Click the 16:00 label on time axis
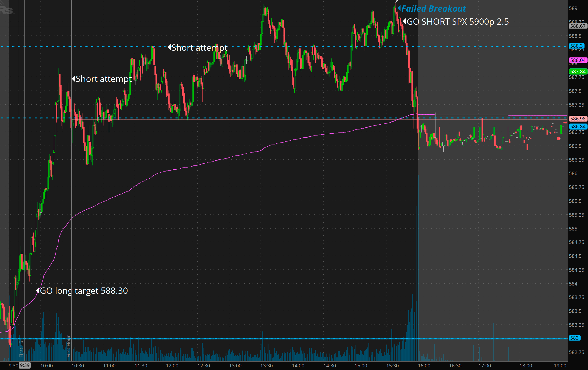Screen dimensions: 588x370 point(424,366)
